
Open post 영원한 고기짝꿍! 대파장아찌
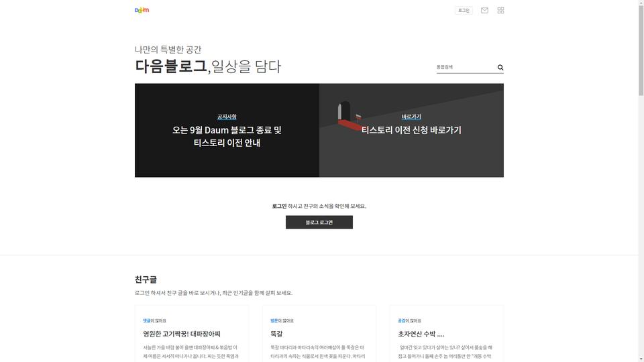point(182,334)
